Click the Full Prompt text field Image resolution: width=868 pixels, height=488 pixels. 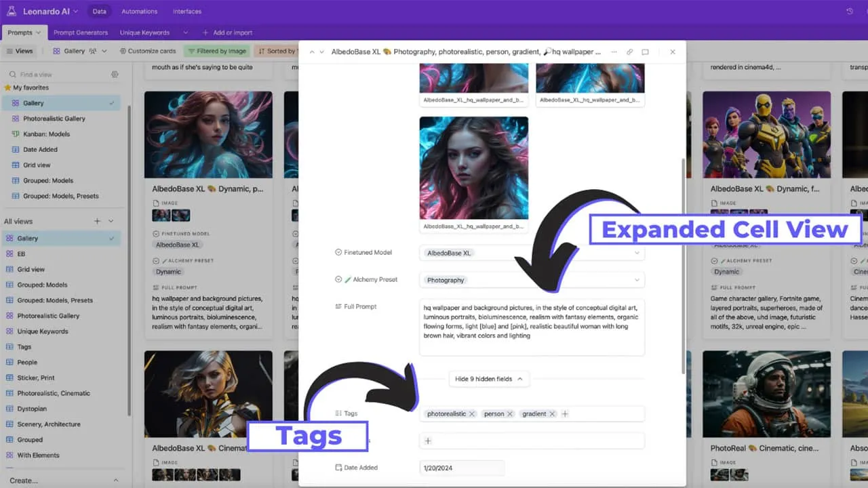[532, 327]
